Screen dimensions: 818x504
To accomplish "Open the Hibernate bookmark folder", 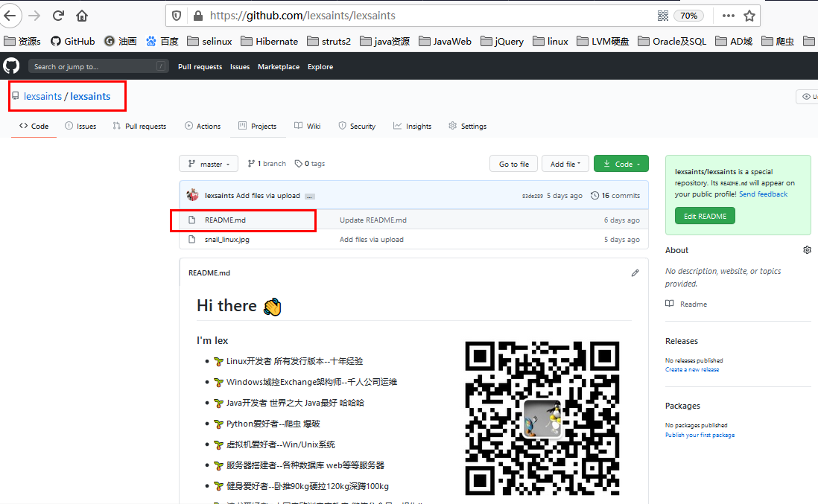I will pos(270,41).
